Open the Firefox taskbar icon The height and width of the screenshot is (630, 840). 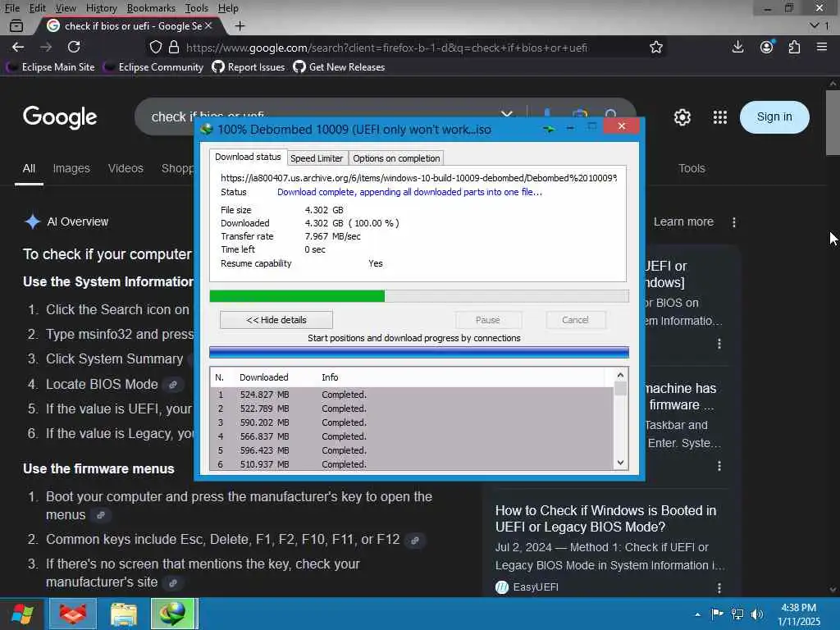[x=73, y=614]
